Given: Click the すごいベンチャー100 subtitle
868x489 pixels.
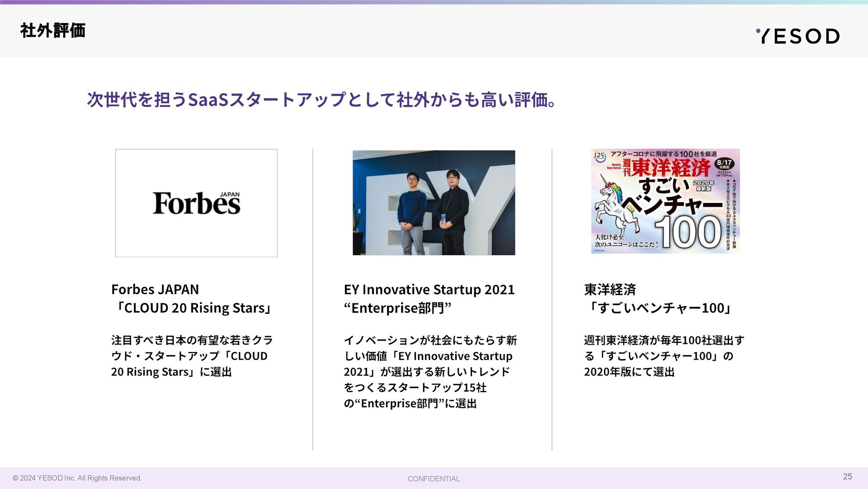Looking at the screenshot, I should click(x=659, y=308).
